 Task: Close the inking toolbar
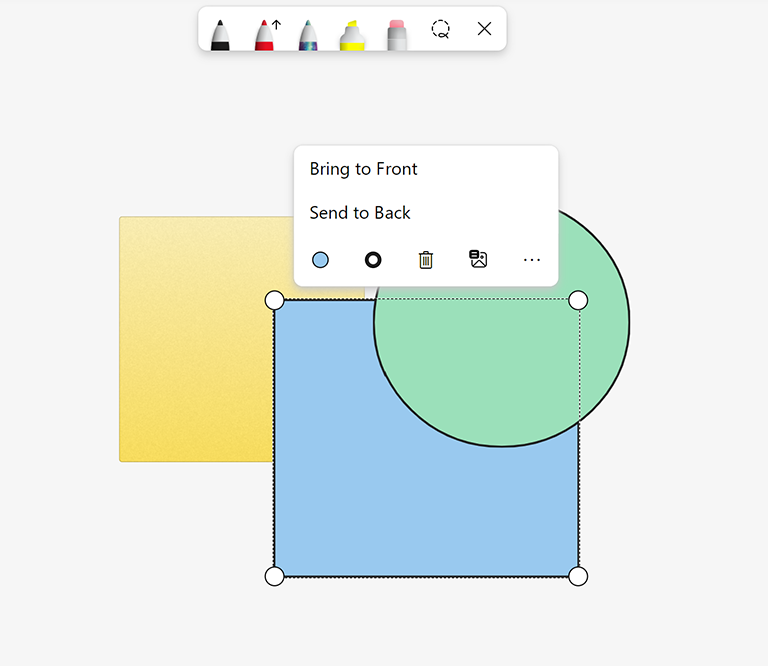point(485,29)
